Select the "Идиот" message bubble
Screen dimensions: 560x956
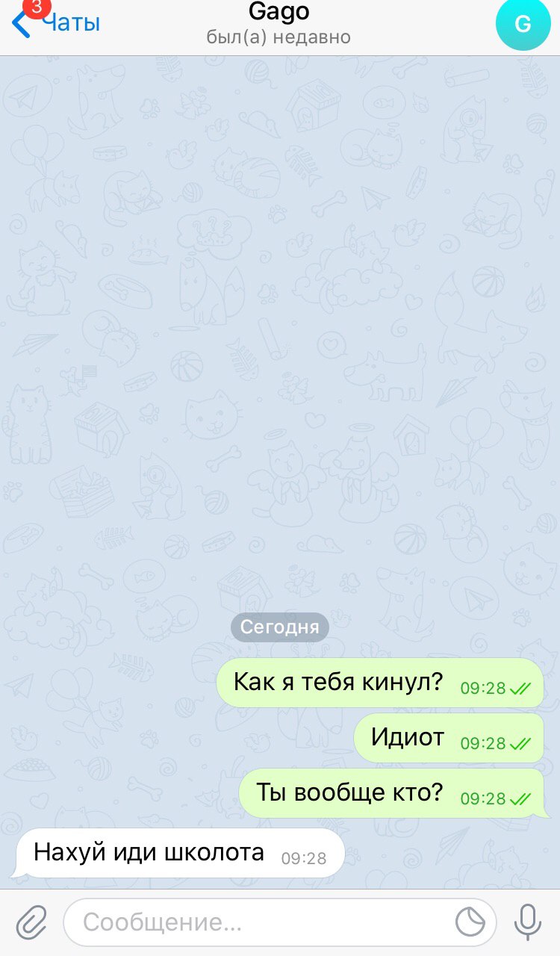point(449,738)
